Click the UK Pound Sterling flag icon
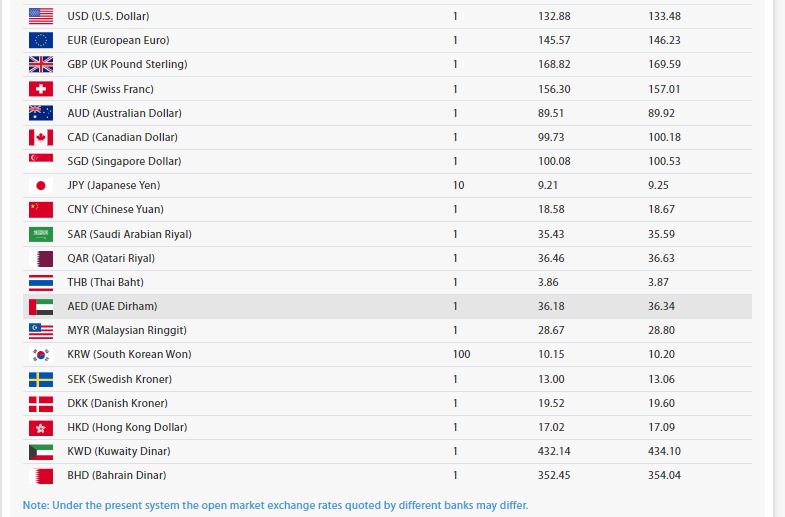 coord(41,64)
